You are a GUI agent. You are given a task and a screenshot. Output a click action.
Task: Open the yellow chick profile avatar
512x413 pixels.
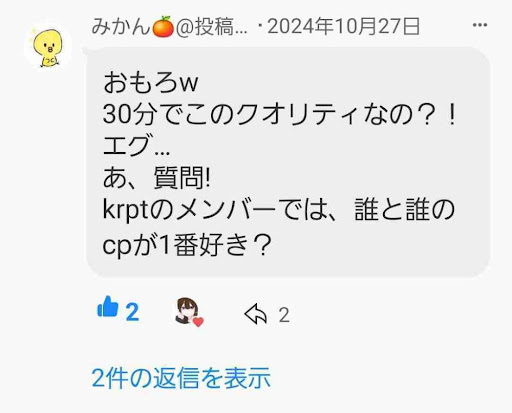click(48, 47)
